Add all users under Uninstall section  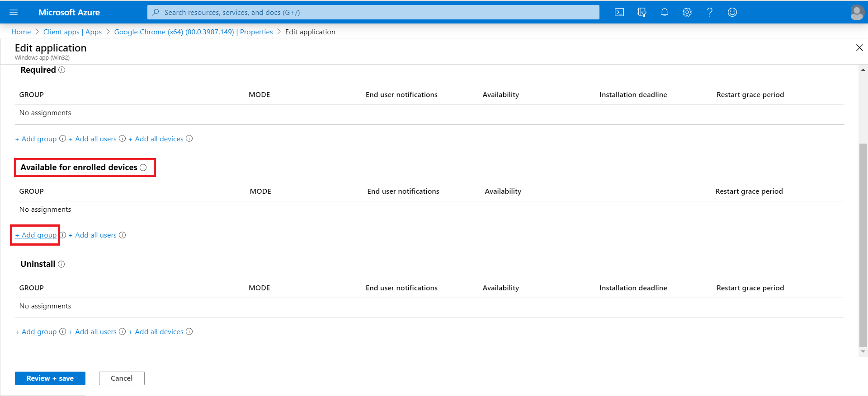click(x=93, y=331)
